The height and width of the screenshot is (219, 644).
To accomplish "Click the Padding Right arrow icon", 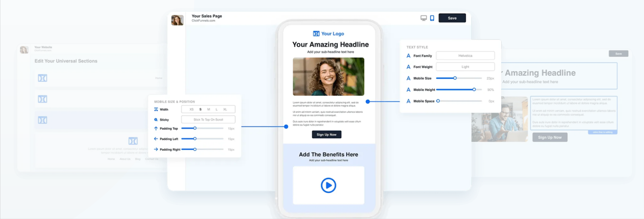I will pos(156,149).
